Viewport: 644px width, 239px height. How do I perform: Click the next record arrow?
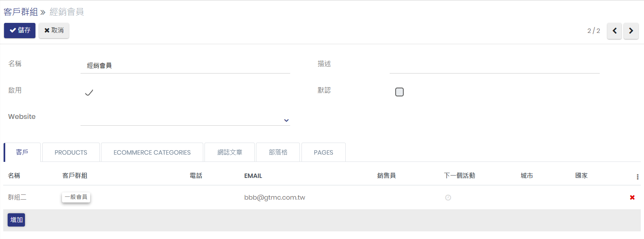631,31
